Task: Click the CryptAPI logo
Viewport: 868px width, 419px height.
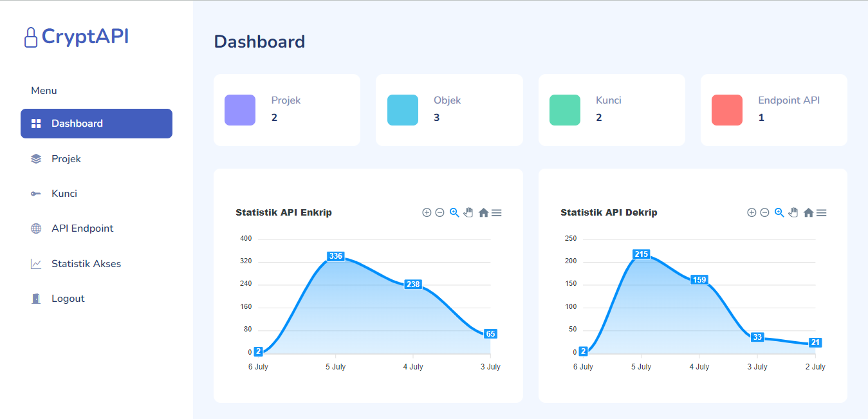Action: coord(77,37)
